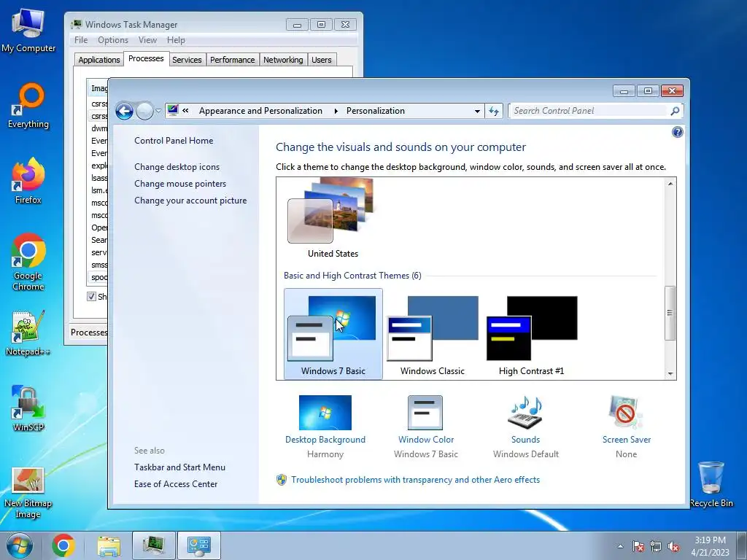Image resolution: width=747 pixels, height=560 pixels.
Task: Open Sounds settings icon
Action: (525, 413)
